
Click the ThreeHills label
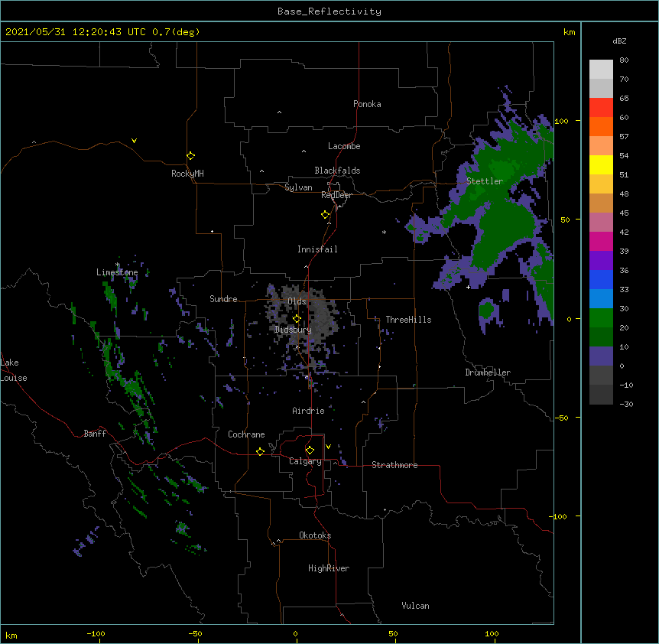coord(408,320)
